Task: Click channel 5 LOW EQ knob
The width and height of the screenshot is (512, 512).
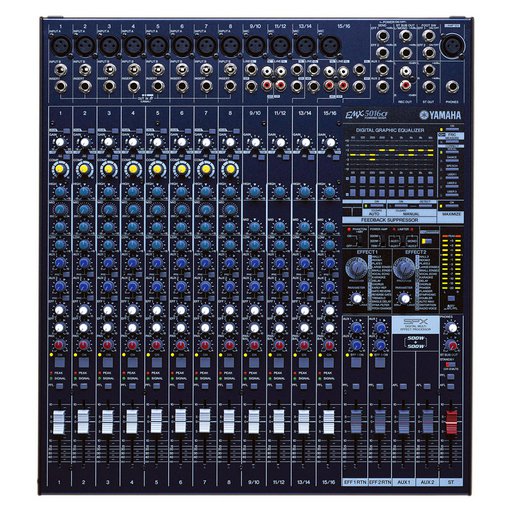Action: [x=157, y=245]
